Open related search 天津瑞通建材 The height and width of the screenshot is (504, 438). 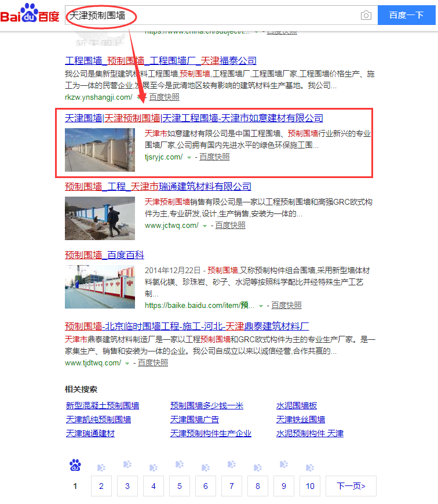(90, 433)
